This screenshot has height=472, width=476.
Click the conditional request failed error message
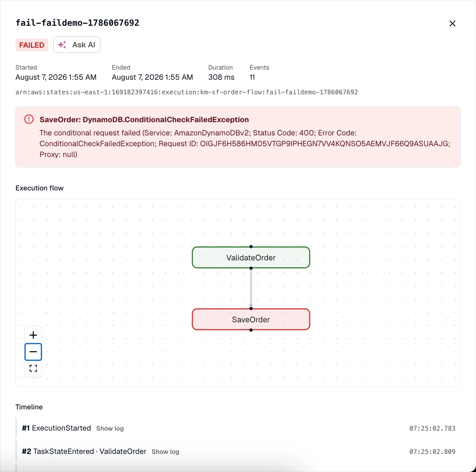tap(245, 144)
